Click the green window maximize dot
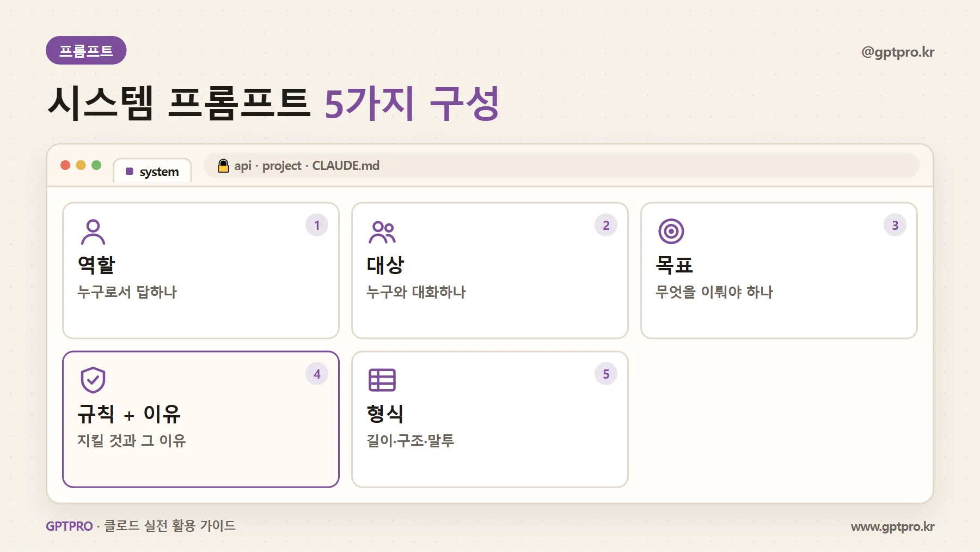Image resolution: width=980 pixels, height=552 pixels. click(x=96, y=165)
